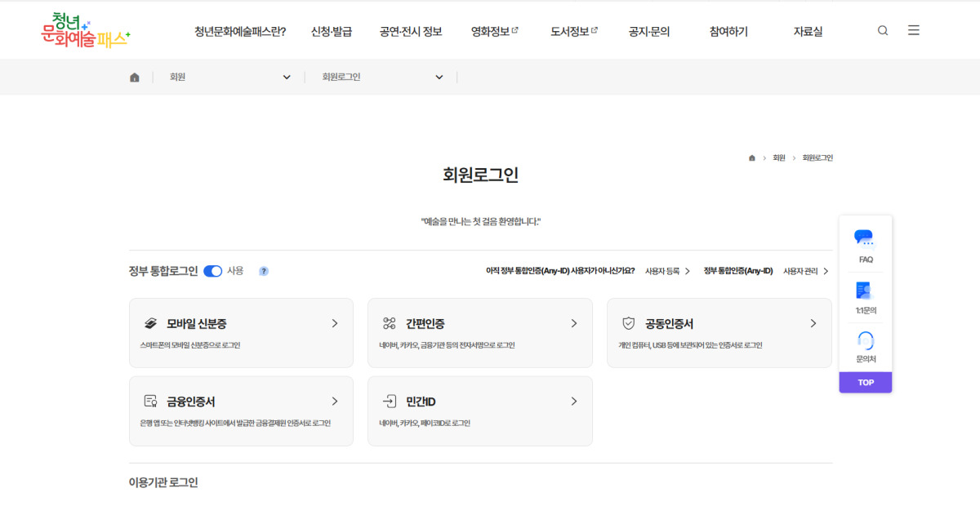Open the 신청·발급 menu
The image size is (980, 506).
coord(332,32)
